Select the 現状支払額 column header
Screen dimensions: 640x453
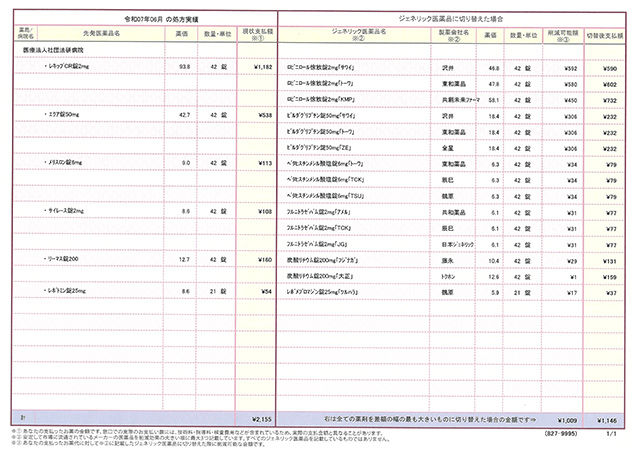pos(258,33)
